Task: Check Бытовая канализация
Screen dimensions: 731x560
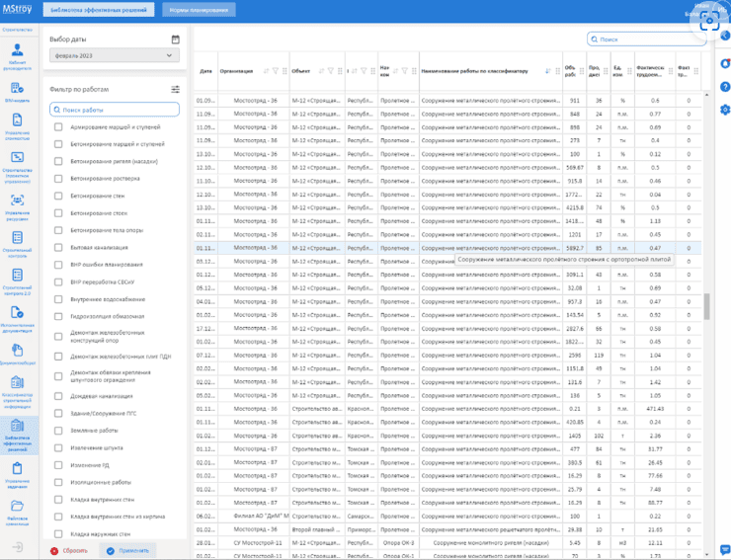Action: click(58, 248)
